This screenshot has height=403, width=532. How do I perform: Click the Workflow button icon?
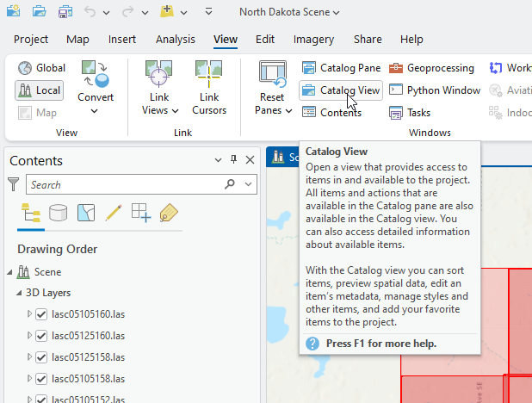(x=496, y=68)
